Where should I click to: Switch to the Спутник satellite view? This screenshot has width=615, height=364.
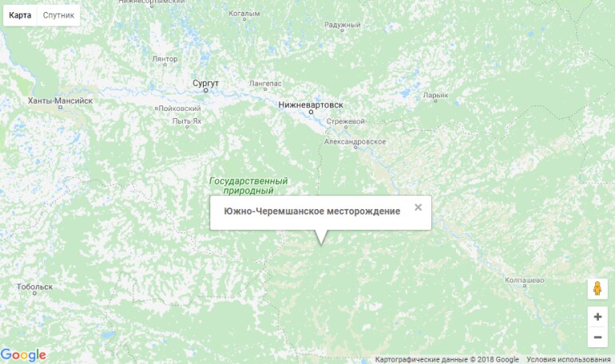coord(58,16)
